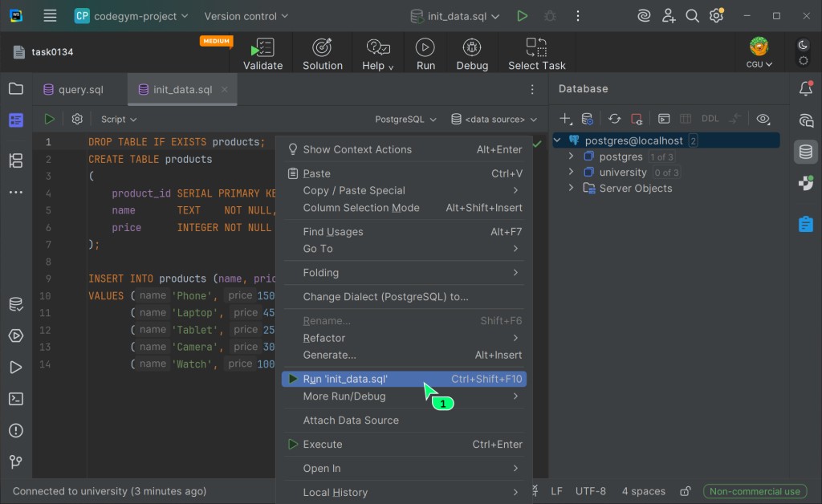This screenshot has width=822, height=504.
Task: Open the Terminal tool window
Action: coord(16,399)
